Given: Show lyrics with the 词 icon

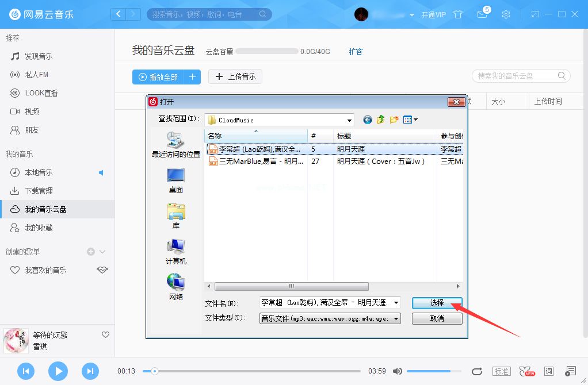Looking at the screenshot, I should 548,371.
